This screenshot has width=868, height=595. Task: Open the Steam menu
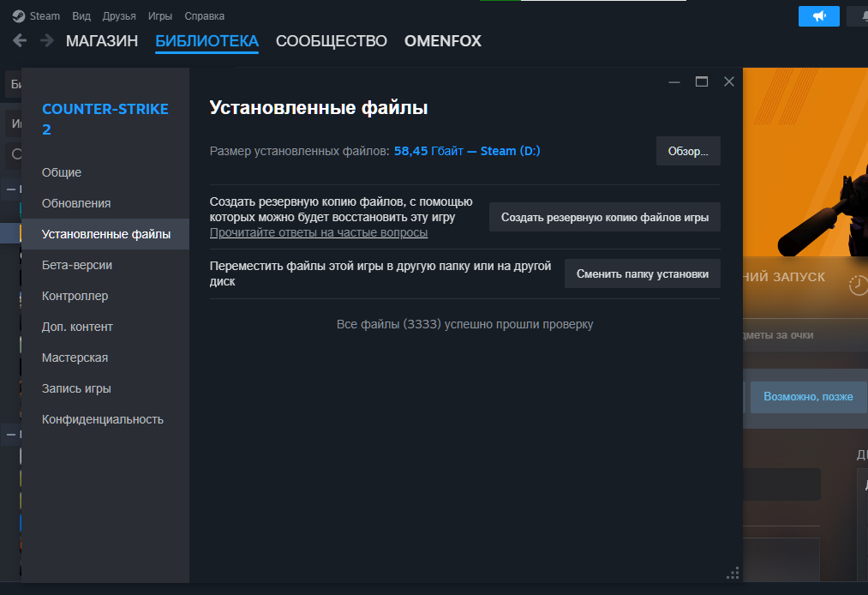click(45, 16)
